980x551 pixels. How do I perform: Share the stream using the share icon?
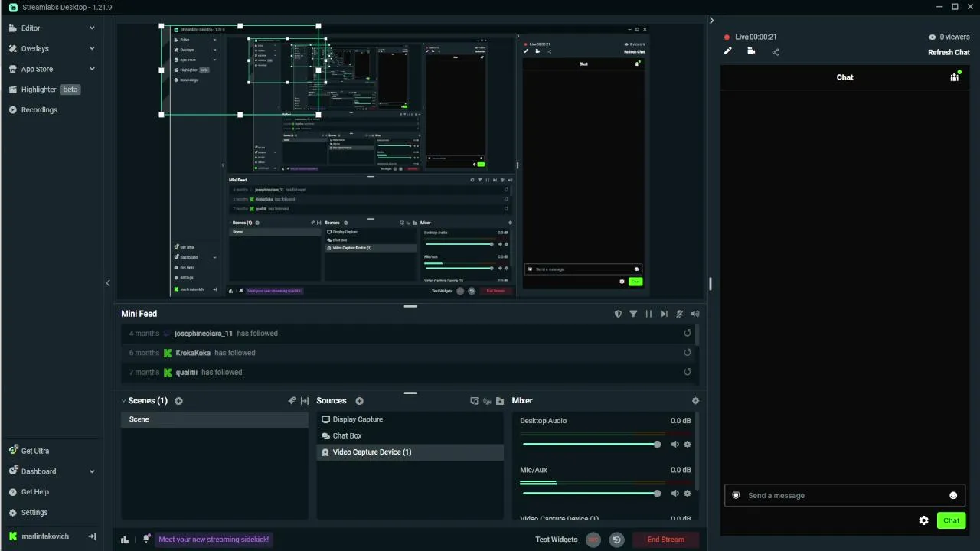coord(776,52)
